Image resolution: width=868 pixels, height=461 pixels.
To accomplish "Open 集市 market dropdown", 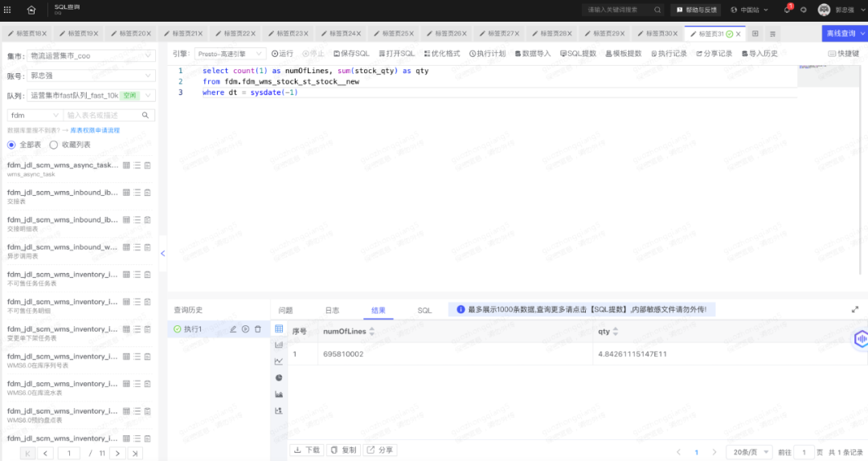I will click(92, 56).
